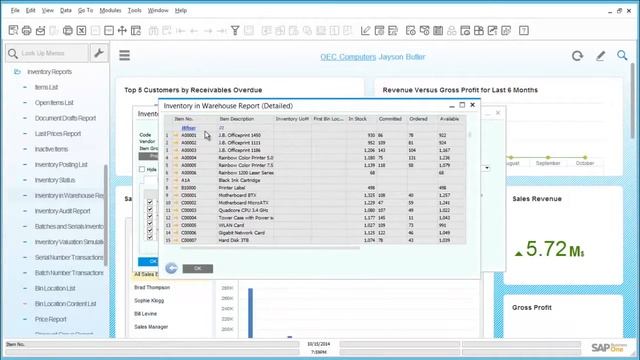The width and height of the screenshot is (640, 360).
Task: Open the link arrow for item C00003
Action: tap(176, 210)
